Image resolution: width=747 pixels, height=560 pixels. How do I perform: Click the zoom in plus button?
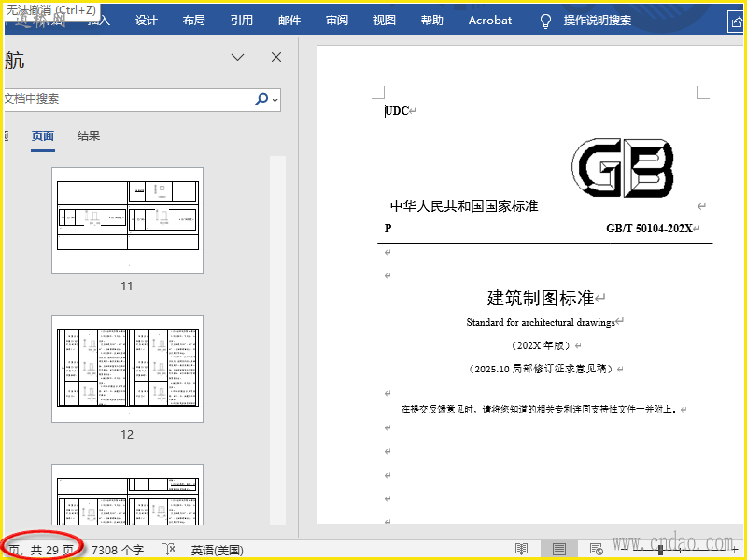pyautogui.click(x=735, y=550)
